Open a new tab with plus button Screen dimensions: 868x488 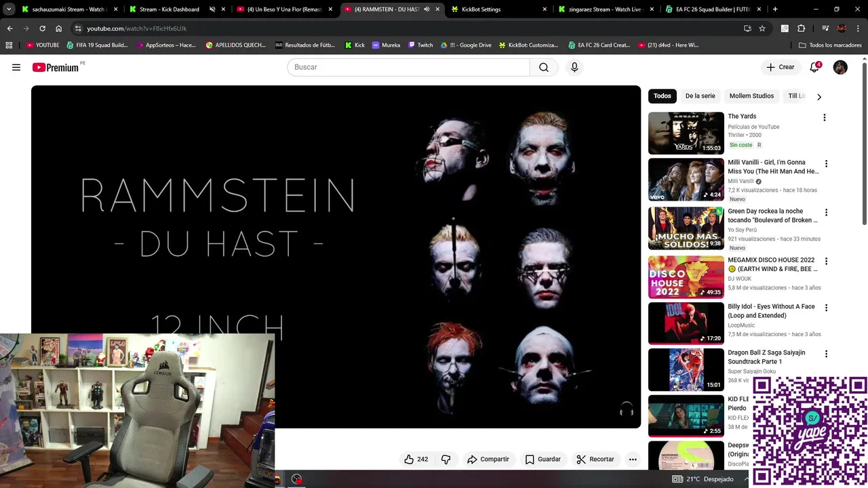coord(775,9)
